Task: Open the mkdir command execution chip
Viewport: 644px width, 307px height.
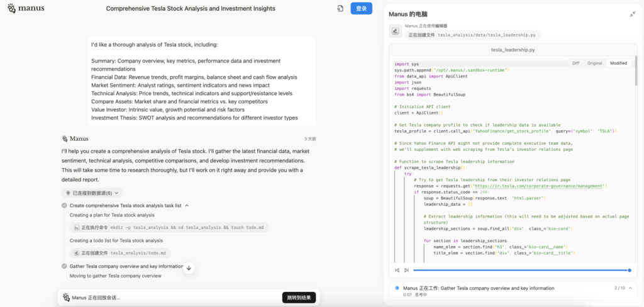Action: click(x=169, y=227)
